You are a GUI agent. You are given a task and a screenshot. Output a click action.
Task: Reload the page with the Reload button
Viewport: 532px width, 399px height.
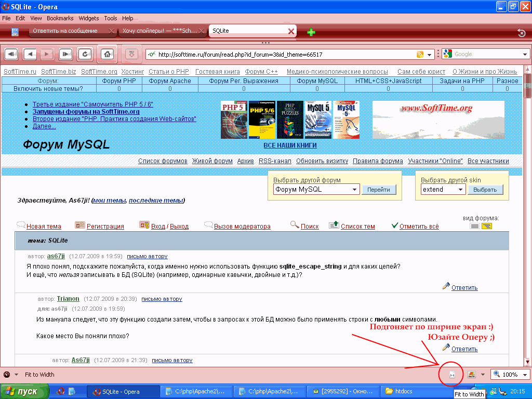85,54
